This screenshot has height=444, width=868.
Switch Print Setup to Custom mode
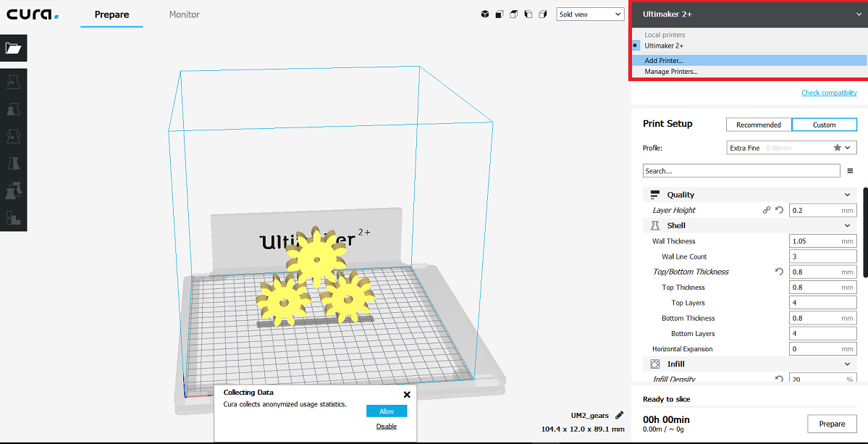[825, 125]
